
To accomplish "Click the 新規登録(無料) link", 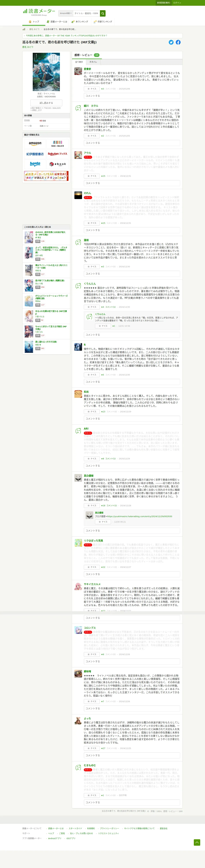I will [x=163, y=3].
